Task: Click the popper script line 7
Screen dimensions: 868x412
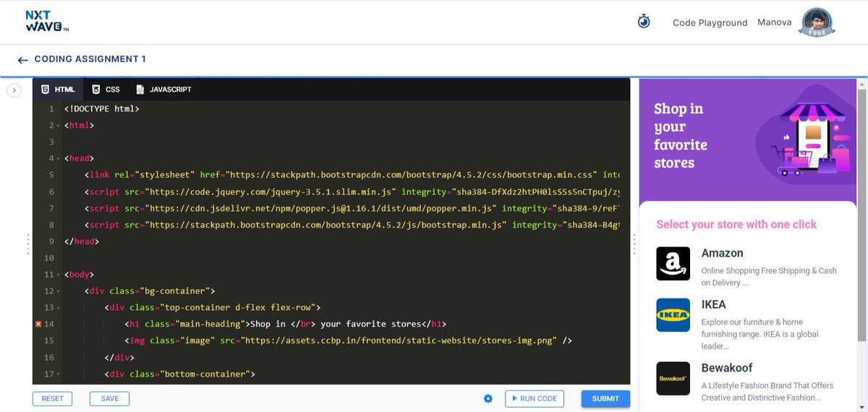Action: point(352,208)
